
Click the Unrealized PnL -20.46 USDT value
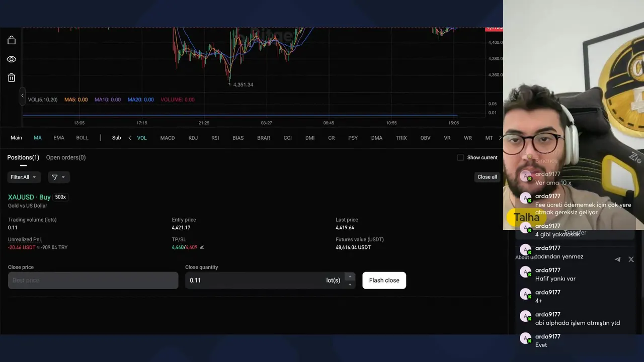pyautogui.click(x=22, y=247)
